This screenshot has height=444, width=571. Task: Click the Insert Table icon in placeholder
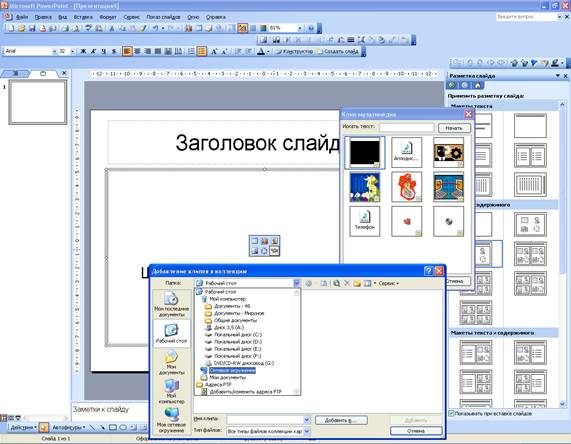[x=255, y=241]
